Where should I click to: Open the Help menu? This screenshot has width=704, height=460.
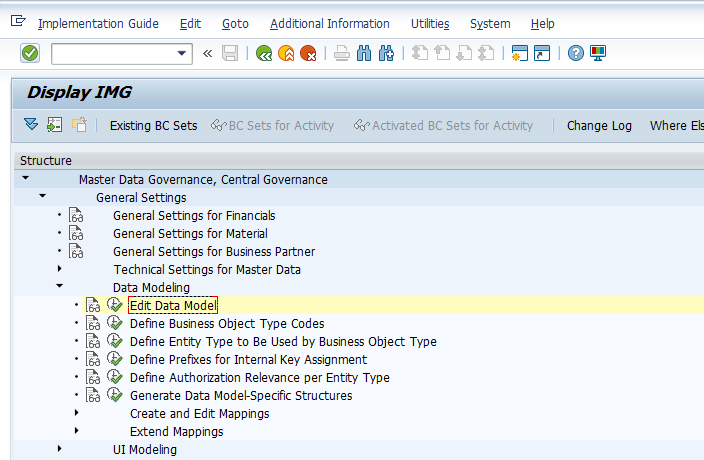tap(542, 24)
